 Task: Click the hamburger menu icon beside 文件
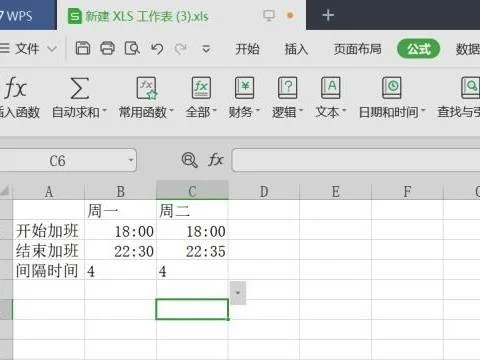[5, 49]
